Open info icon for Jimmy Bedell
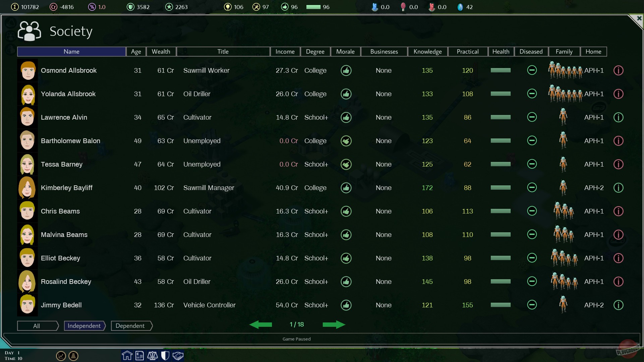 (x=618, y=305)
